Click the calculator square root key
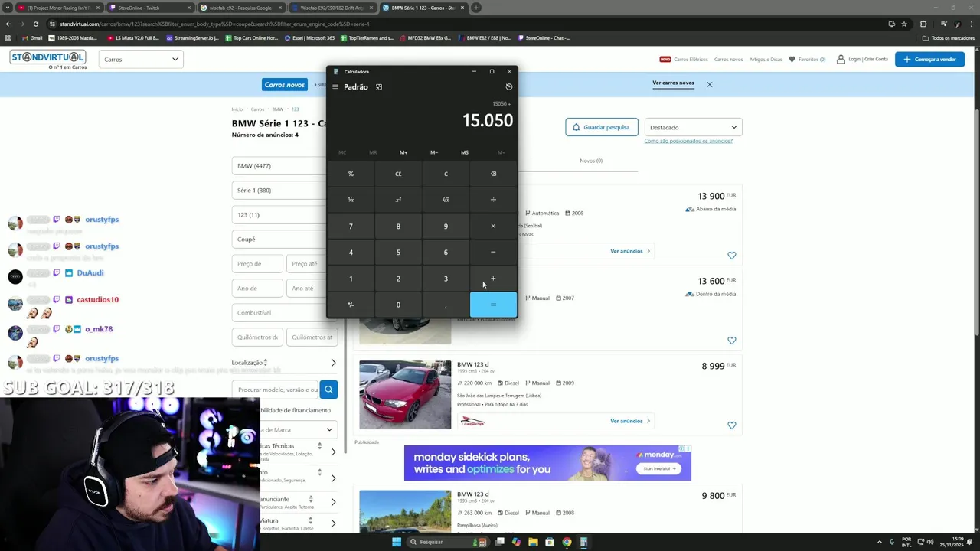This screenshot has height=551, width=980. 446,200
